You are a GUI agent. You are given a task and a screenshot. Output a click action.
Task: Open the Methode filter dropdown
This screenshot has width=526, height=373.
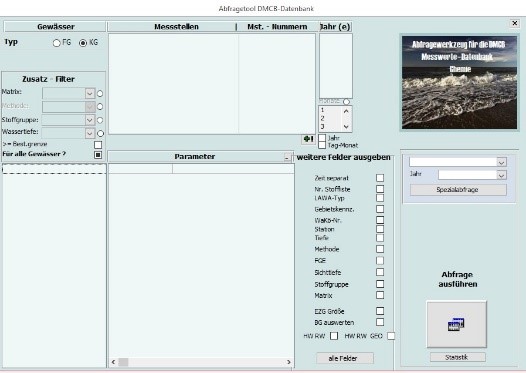[x=90, y=107]
